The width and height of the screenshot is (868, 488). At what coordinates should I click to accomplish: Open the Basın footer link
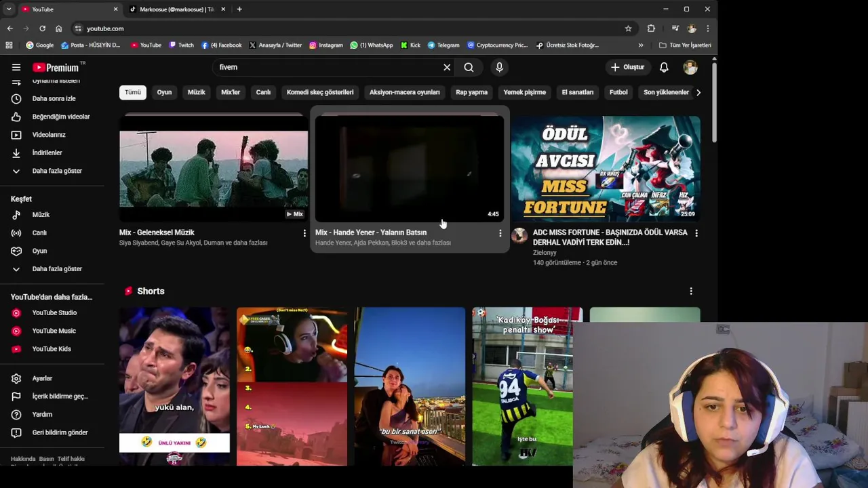click(x=46, y=459)
